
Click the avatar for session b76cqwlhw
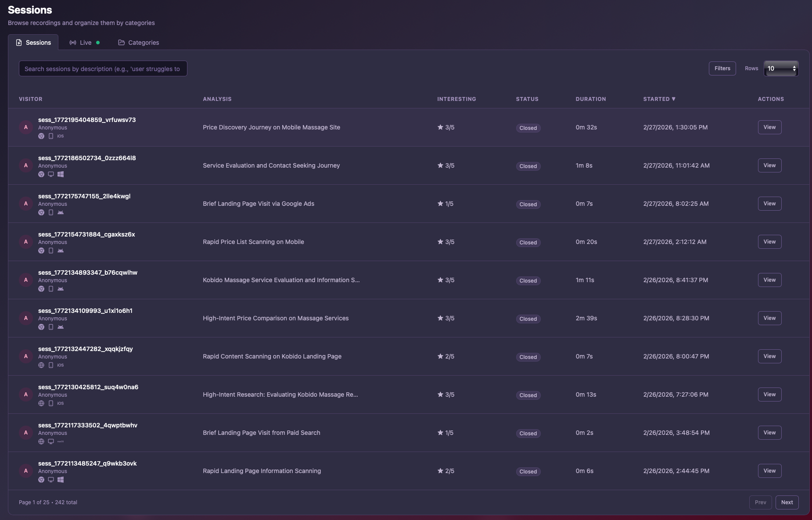point(26,280)
